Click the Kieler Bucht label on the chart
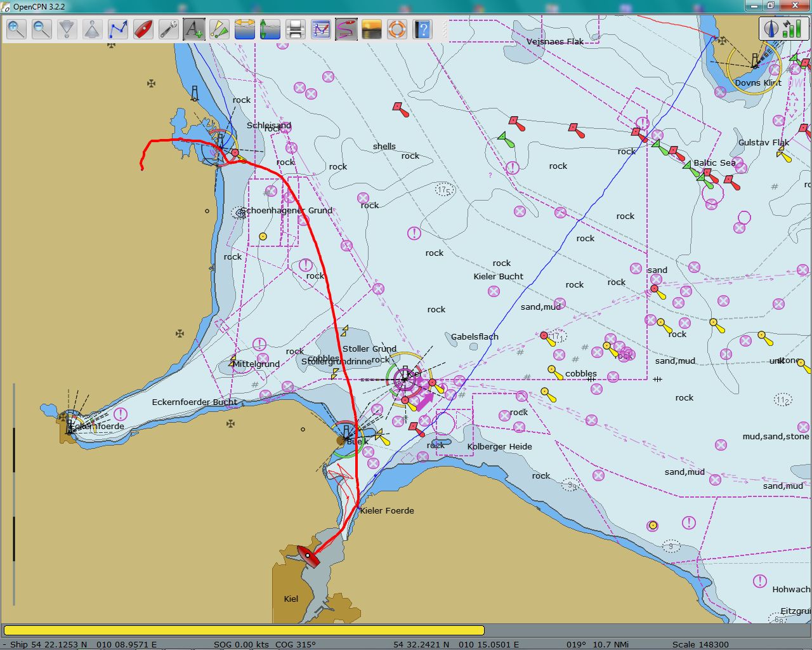This screenshot has height=650, width=812. (498, 276)
